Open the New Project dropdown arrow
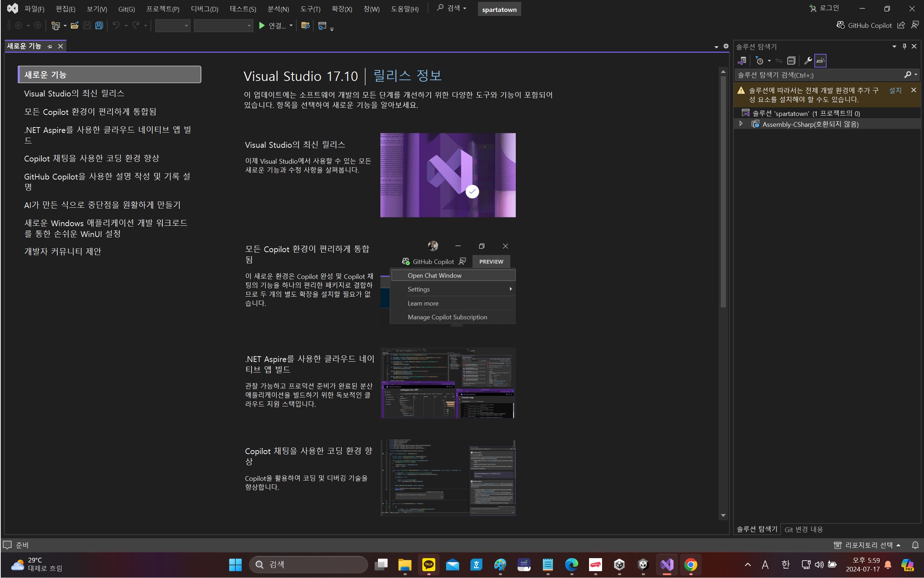 65,26
